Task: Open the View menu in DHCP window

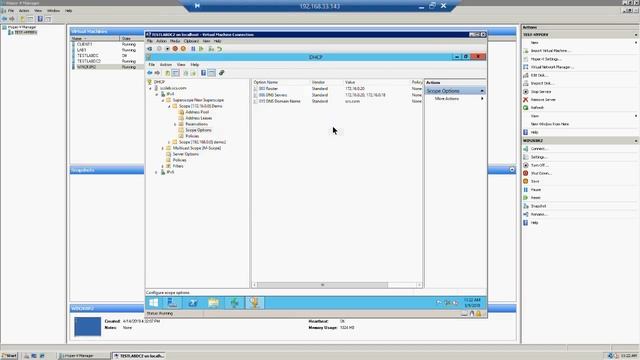Action: [181, 64]
